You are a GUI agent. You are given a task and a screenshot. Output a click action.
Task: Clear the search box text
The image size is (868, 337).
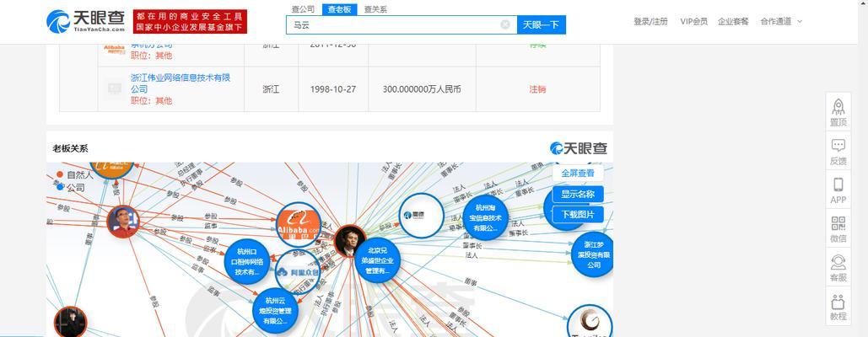pos(504,24)
